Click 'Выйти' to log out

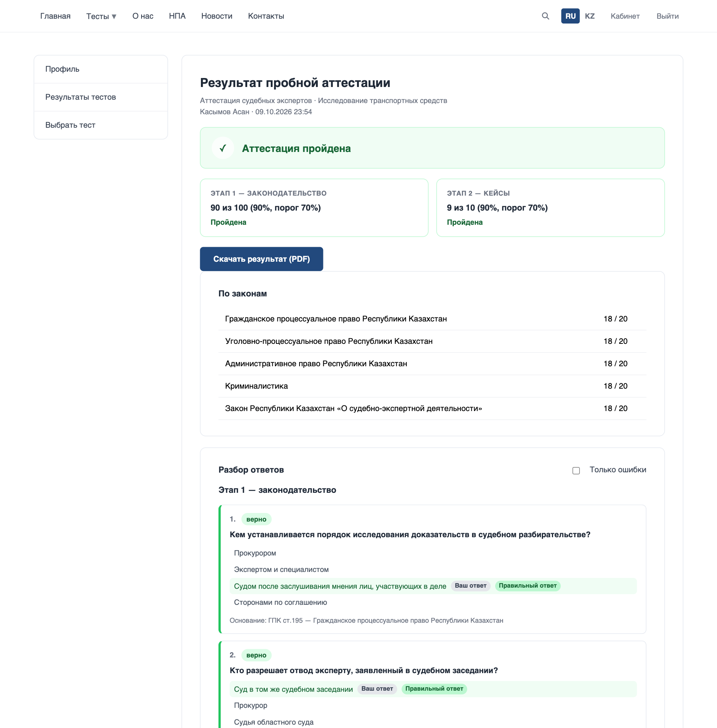coord(667,16)
